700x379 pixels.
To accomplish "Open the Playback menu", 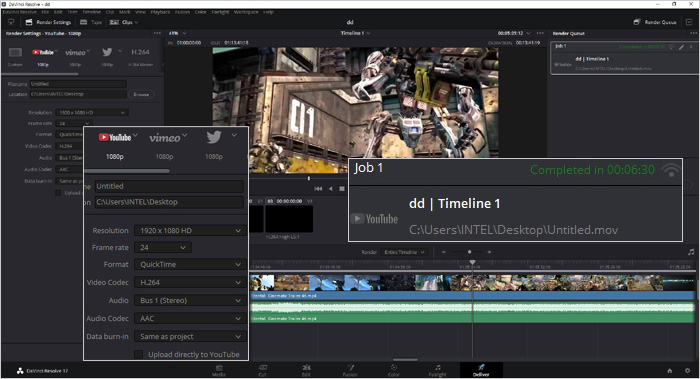I will pos(160,12).
